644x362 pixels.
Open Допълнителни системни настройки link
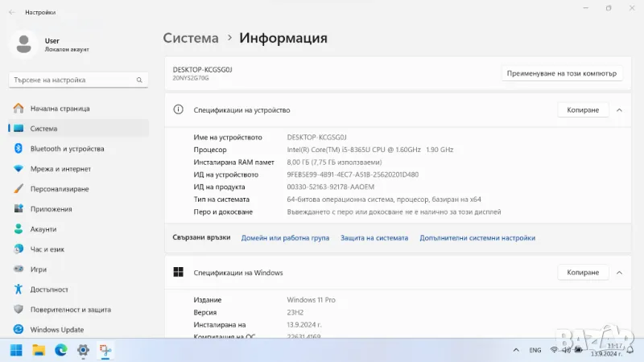pyautogui.click(x=477, y=238)
